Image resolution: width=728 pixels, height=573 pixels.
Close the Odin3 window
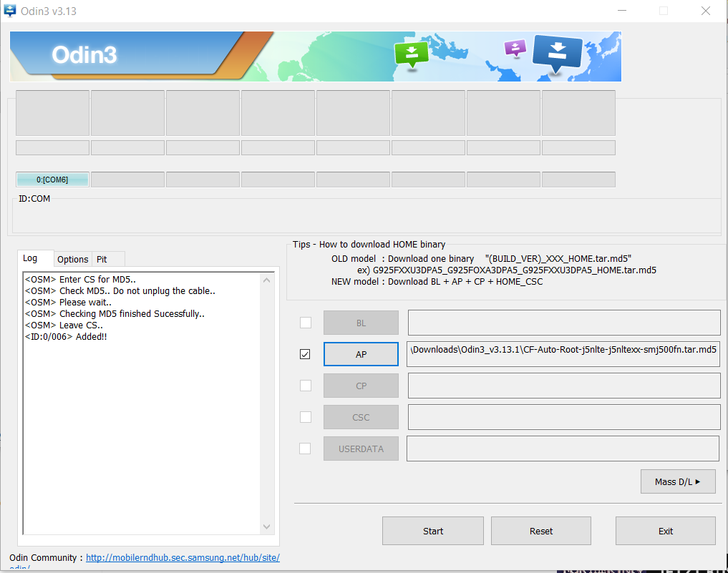(x=705, y=11)
